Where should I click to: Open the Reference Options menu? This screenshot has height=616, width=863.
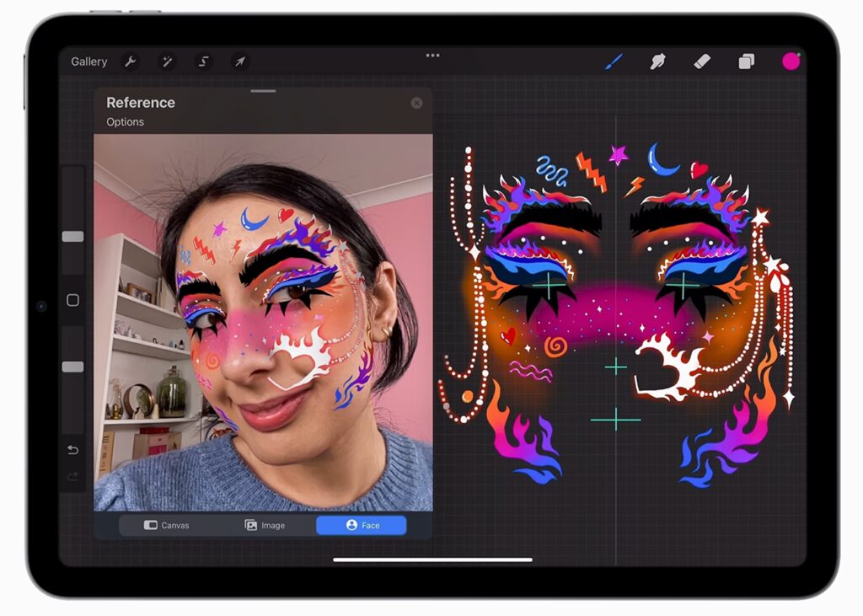pos(125,122)
